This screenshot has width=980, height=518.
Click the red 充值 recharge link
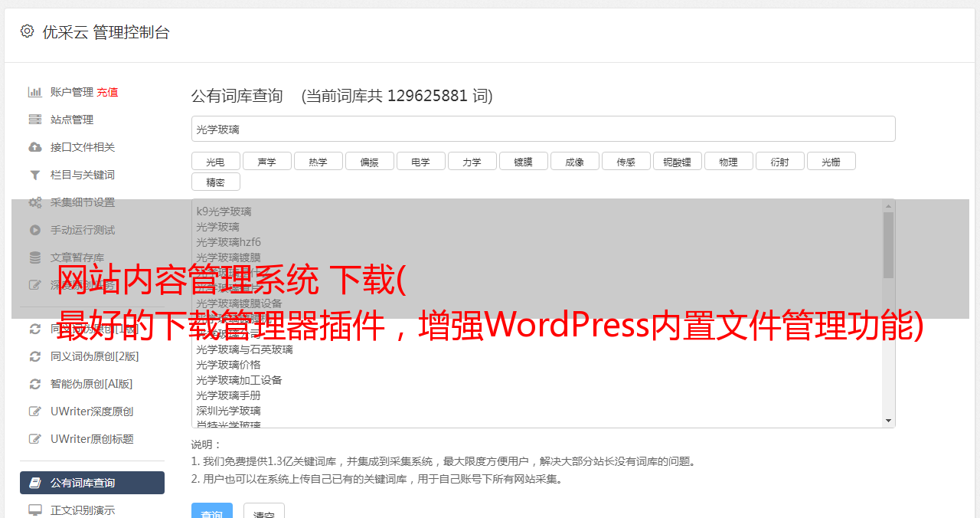click(107, 92)
